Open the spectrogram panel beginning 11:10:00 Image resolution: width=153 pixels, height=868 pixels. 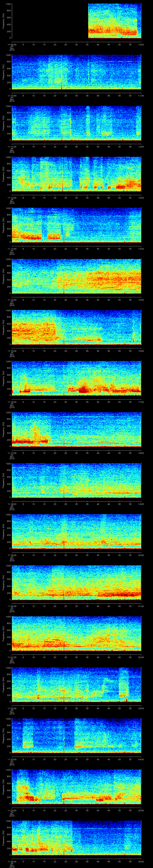coord(77,72)
